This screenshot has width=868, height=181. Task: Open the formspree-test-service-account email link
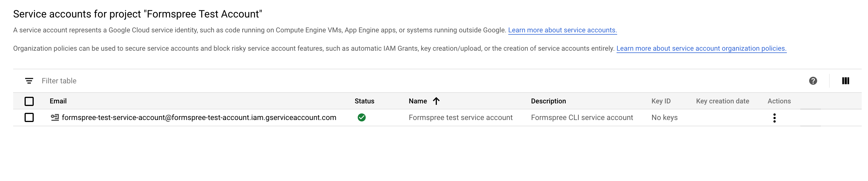[x=199, y=117]
